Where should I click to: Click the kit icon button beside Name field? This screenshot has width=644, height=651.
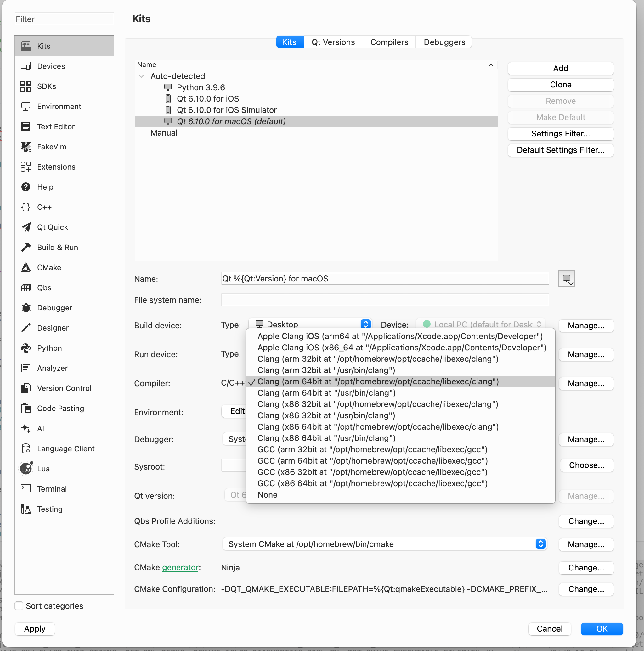(x=566, y=279)
